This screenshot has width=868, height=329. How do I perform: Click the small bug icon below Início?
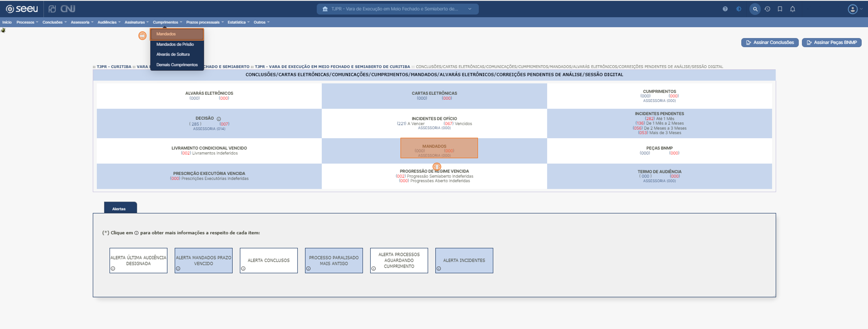click(x=3, y=30)
